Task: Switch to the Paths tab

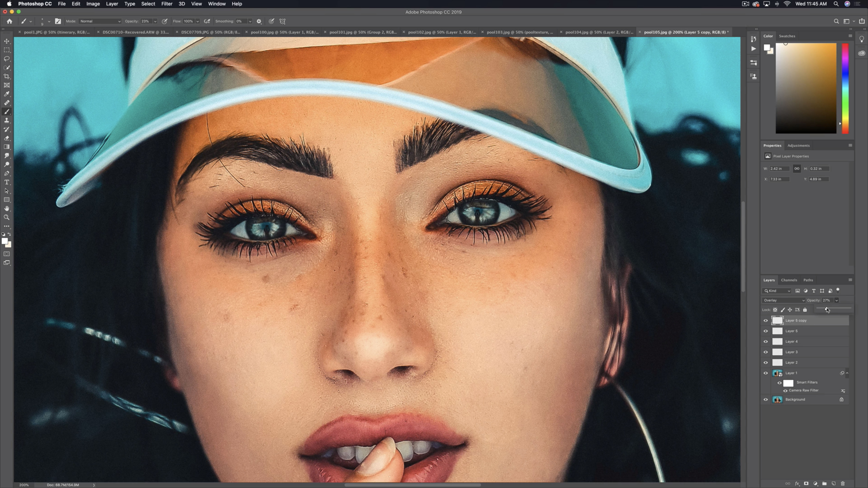Action: pyautogui.click(x=808, y=280)
